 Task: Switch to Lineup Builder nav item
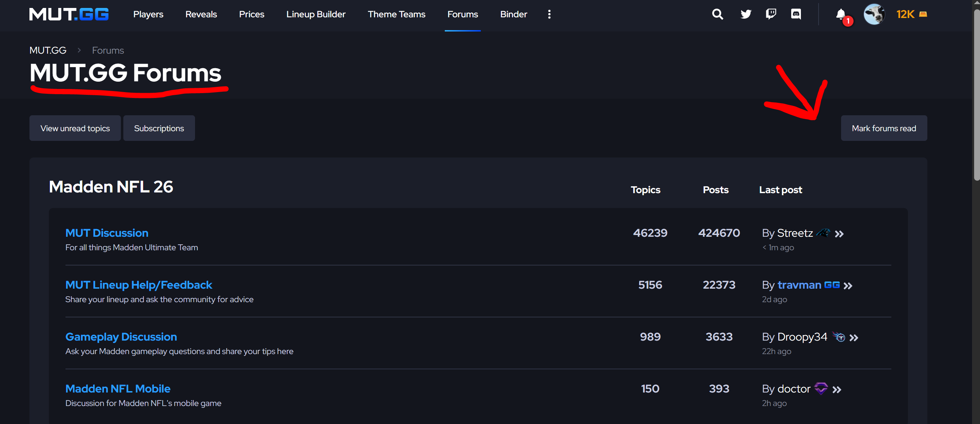click(316, 15)
